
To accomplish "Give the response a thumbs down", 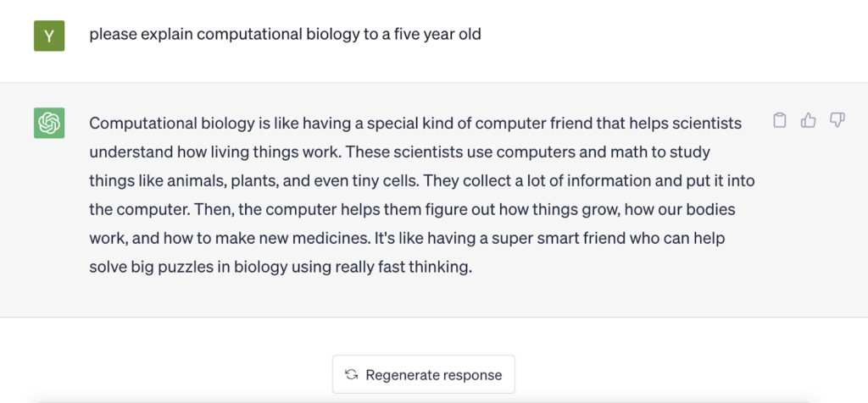I will [837, 121].
